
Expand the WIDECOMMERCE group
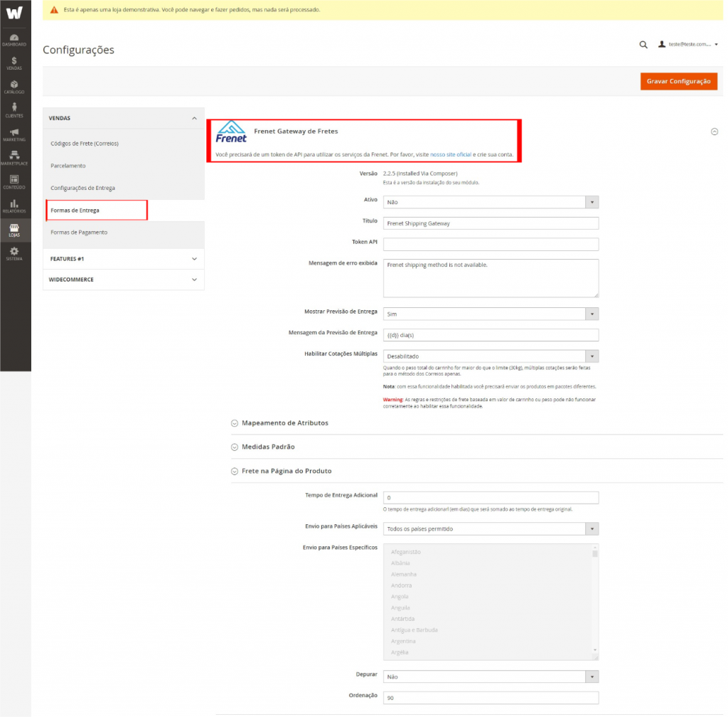point(123,280)
